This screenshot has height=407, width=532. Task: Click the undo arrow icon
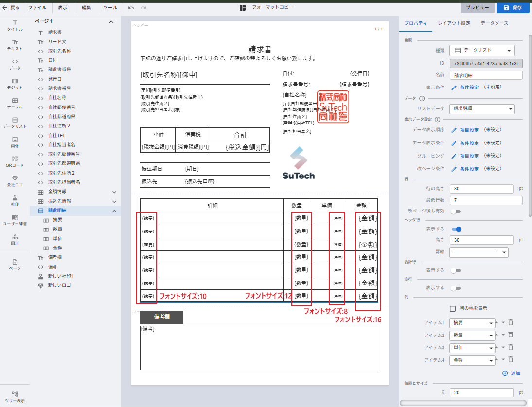point(131,8)
